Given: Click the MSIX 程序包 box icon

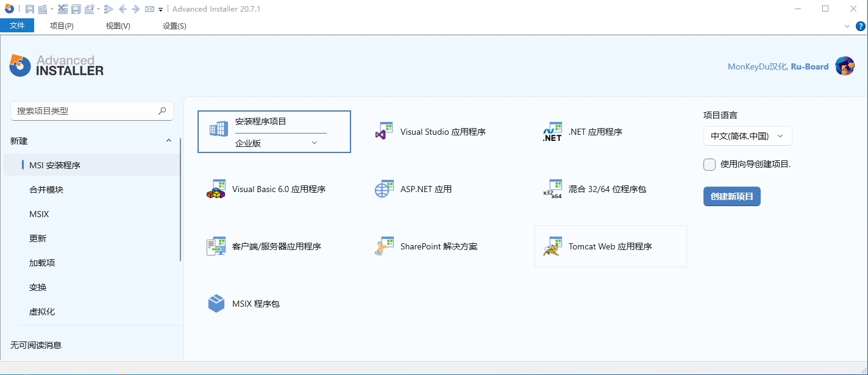Looking at the screenshot, I should [x=216, y=304].
